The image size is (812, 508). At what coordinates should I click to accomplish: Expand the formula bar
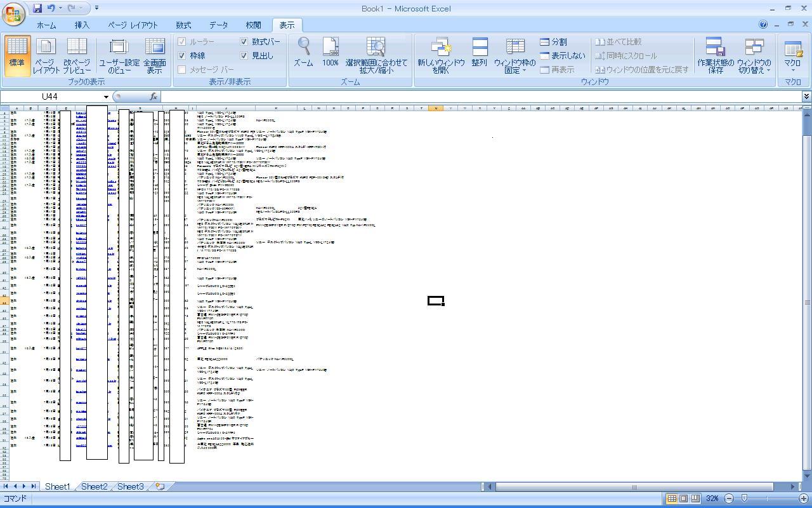coord(806,97)
